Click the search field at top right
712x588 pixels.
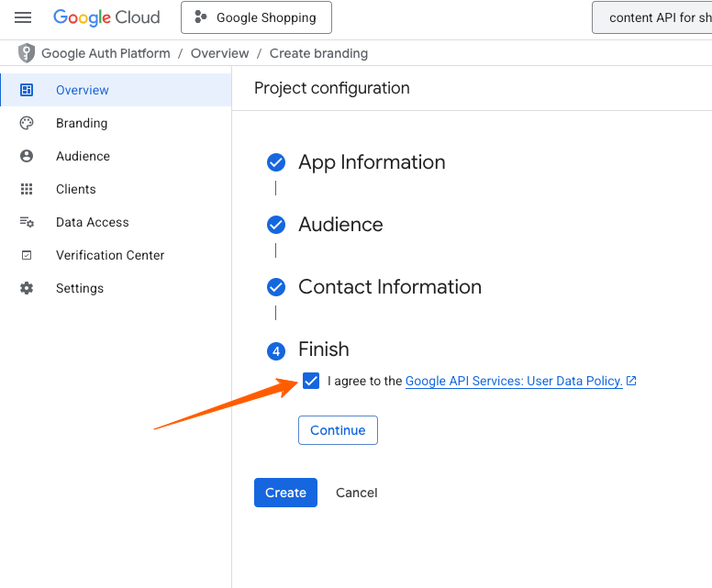(x=653, y=17)
